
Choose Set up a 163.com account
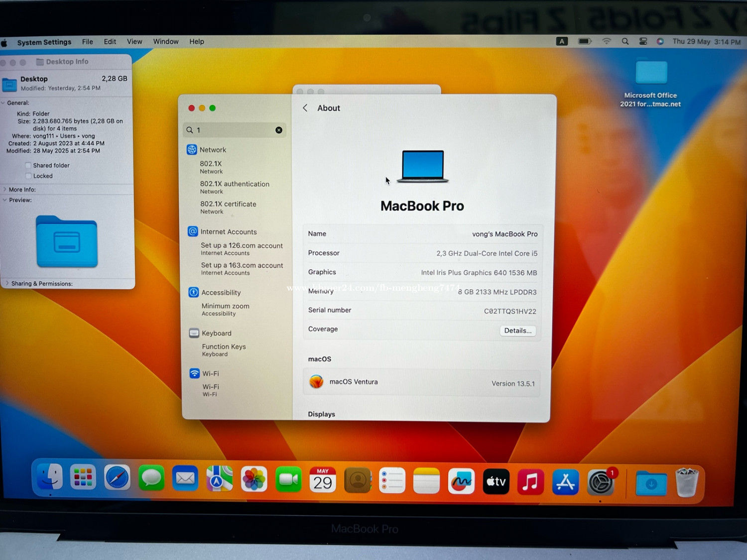pos(242,269)
